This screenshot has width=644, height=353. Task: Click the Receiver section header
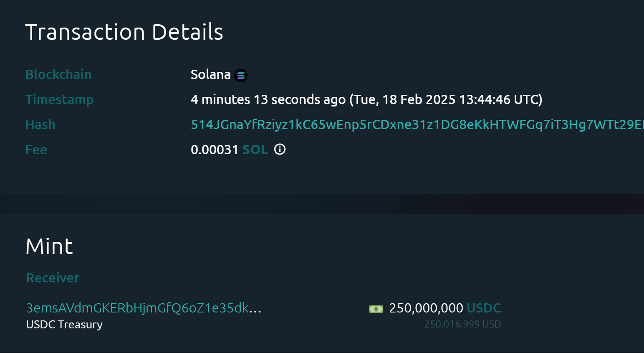53,277
